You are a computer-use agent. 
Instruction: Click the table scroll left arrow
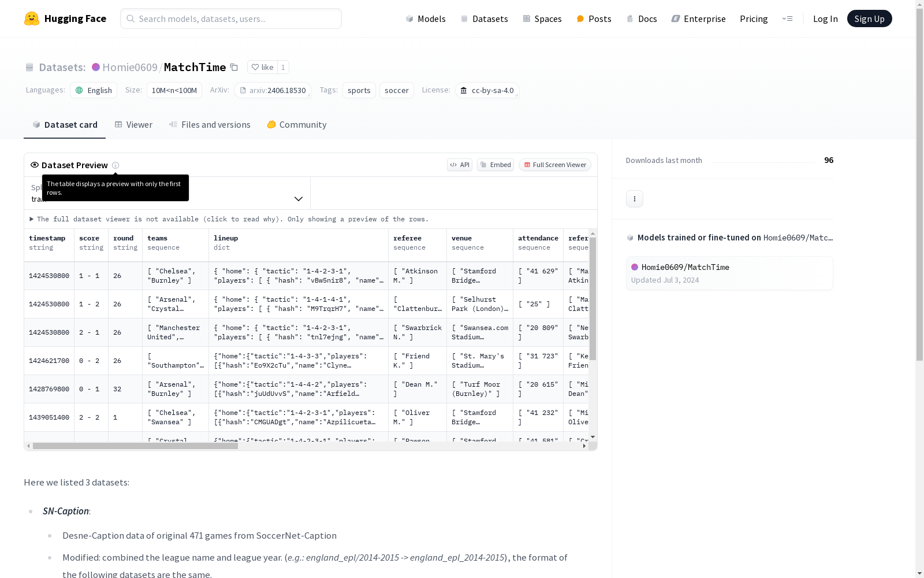(x=28, y=446)
